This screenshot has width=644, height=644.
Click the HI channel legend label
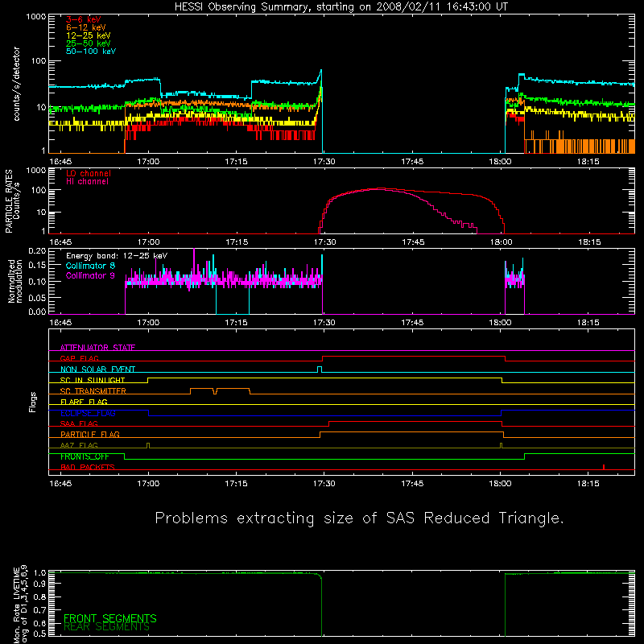(x=87, y=182)
